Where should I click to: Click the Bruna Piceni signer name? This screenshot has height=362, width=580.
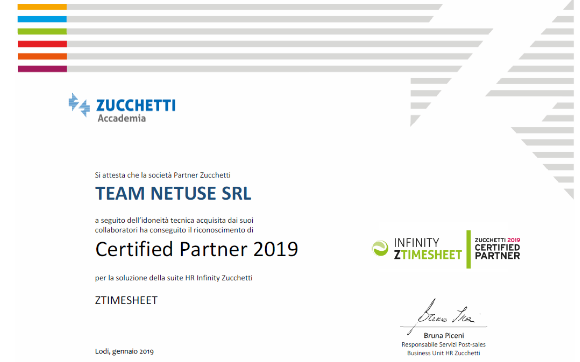pos(444,335)
